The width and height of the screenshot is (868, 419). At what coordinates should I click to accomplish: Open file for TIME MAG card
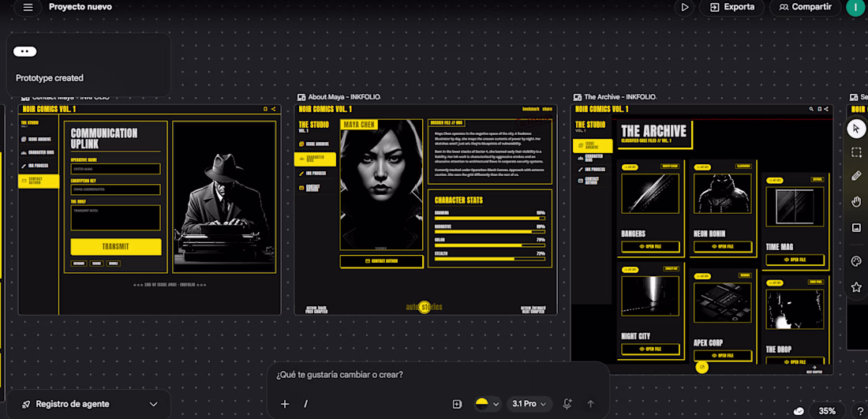tap(795, 260)
